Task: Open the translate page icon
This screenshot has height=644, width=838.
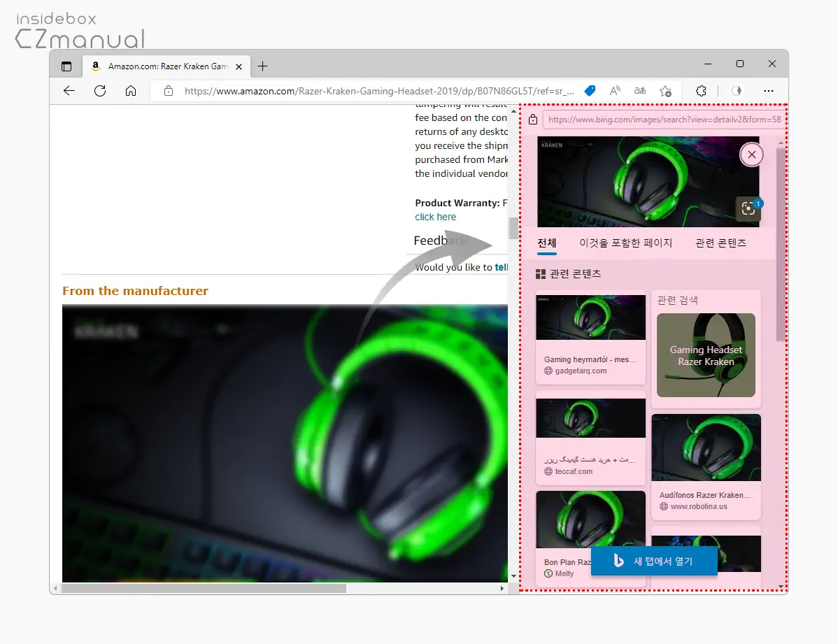Action: 640,91
